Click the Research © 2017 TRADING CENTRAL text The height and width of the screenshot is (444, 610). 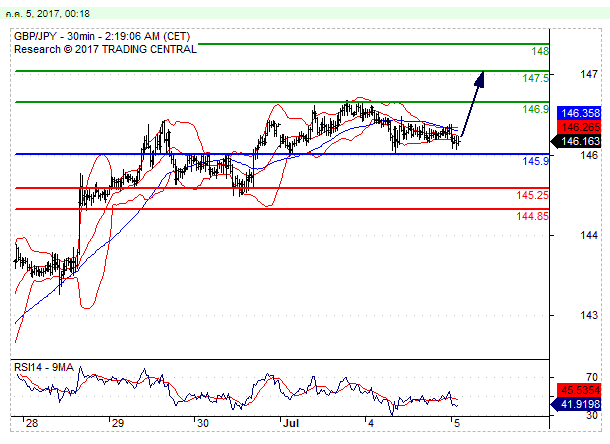pos(105,49)
